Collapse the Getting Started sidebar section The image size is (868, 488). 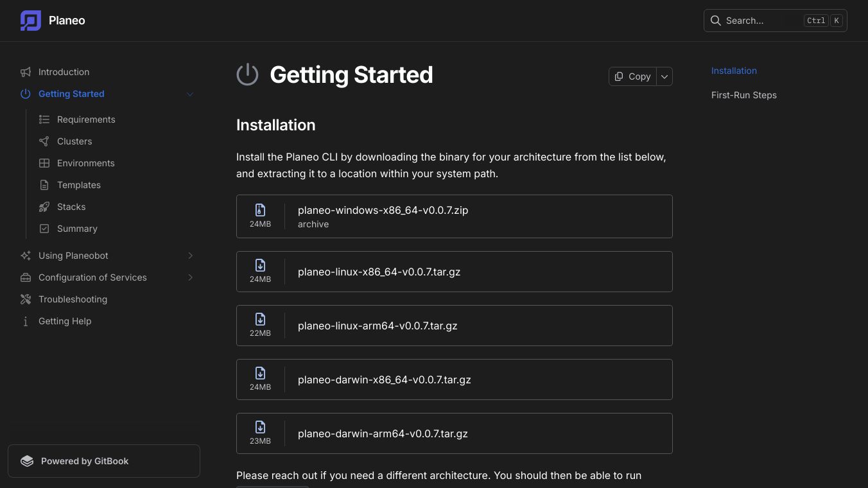click(x=190, y=94)
